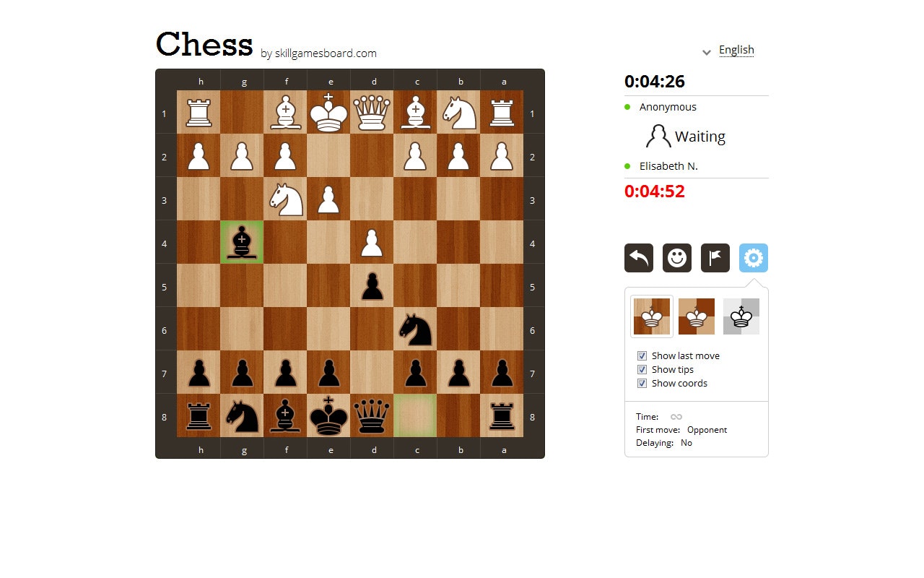The image size is (924, 578).
Task: Choose the dark wood board theme
Action: (x=652, y=316)
